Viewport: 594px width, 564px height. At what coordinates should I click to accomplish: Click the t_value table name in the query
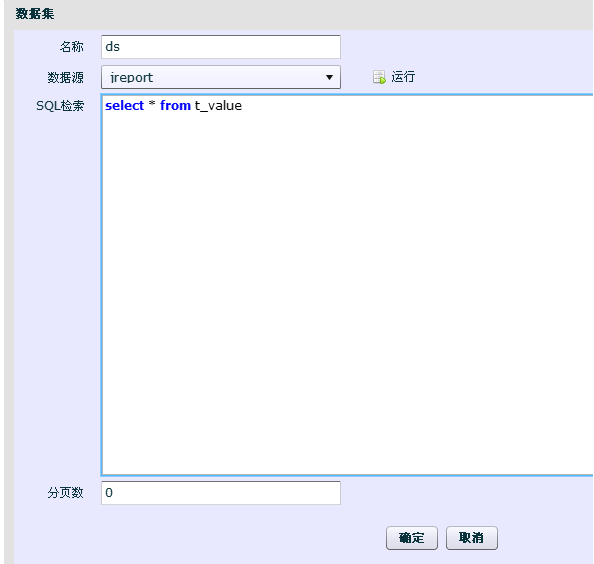coord(218,106)
